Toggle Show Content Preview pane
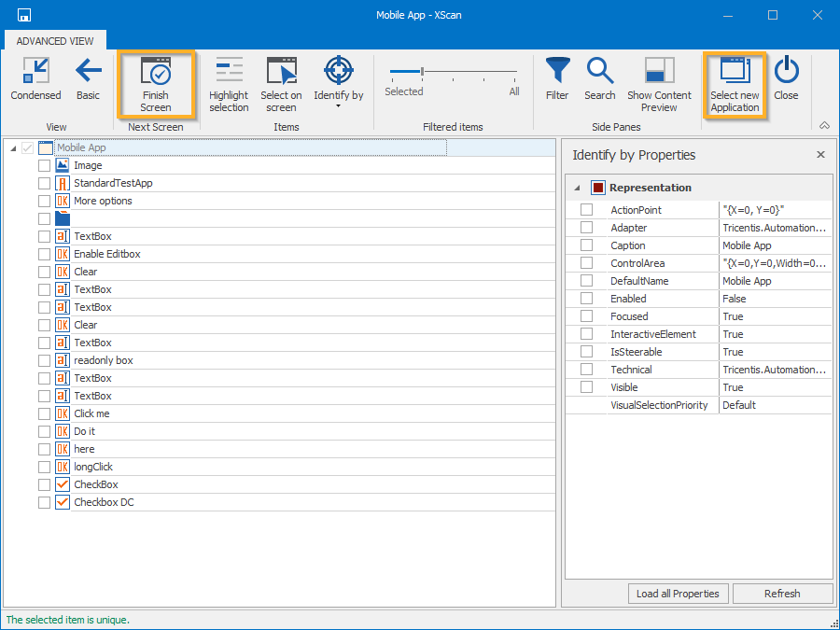 (659, 84)
